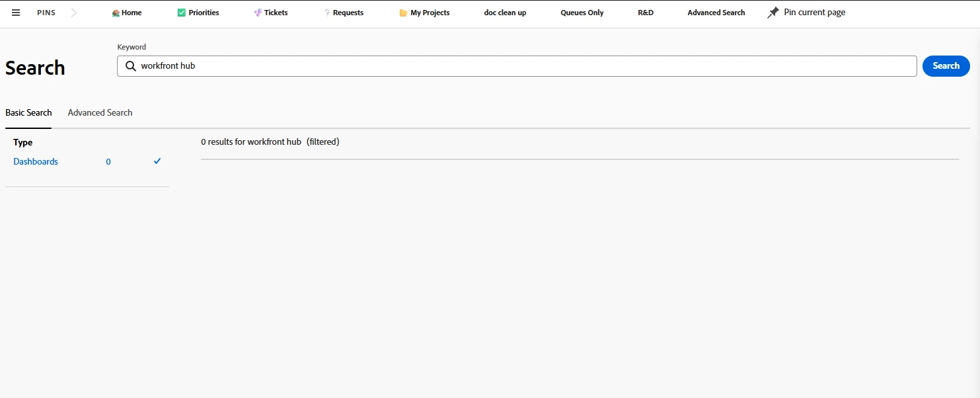Screen dimensions: 980x398
Task: Open the Advanced Search pin in top bar
Action: point(716,13)
